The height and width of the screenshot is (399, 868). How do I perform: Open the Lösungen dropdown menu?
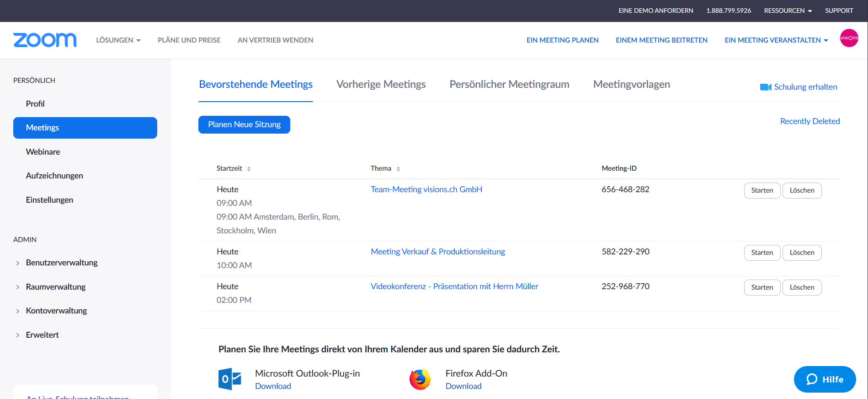click(118, 40)
